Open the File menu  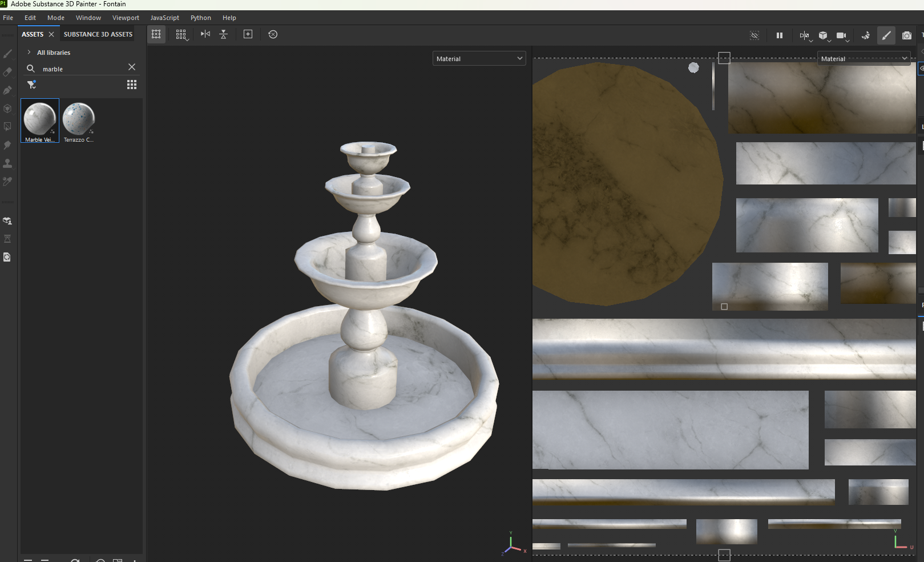point(8,18)
